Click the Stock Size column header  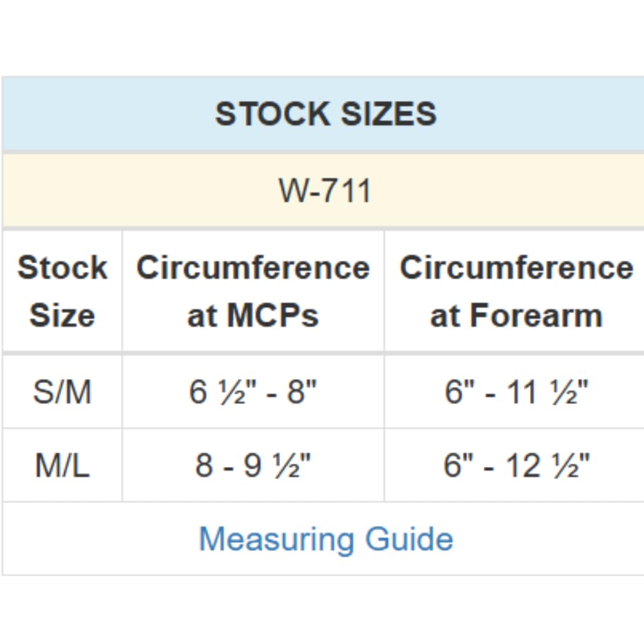click(62, 291)
